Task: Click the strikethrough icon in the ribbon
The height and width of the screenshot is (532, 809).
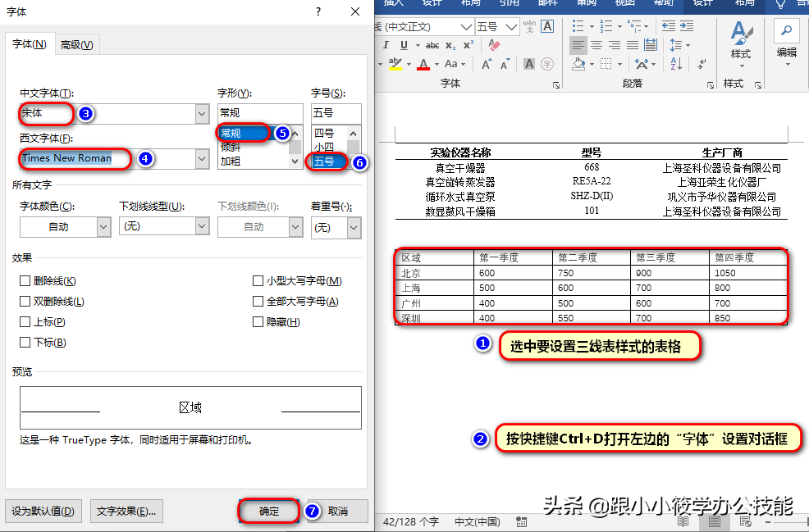Action: (432, 44)
